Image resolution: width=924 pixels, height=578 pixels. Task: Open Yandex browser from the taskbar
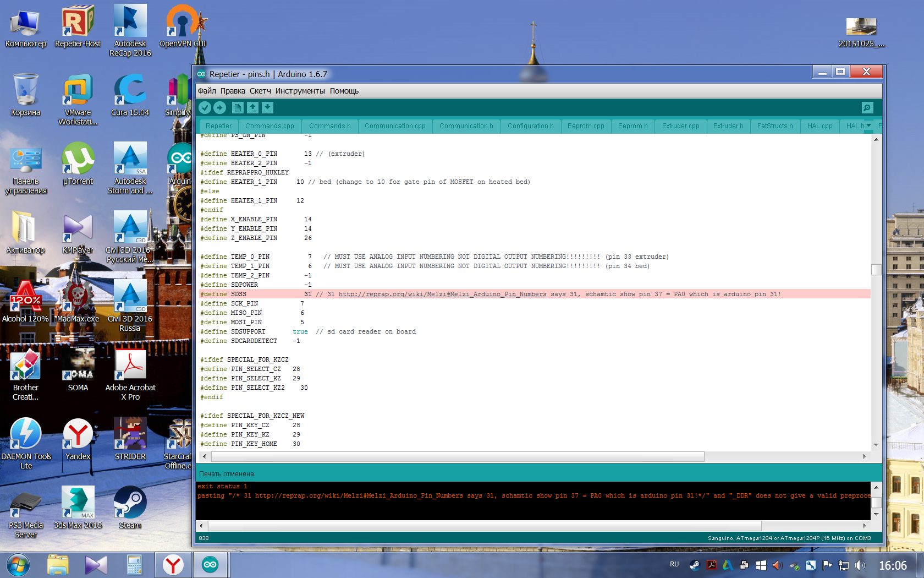(173, 565)
